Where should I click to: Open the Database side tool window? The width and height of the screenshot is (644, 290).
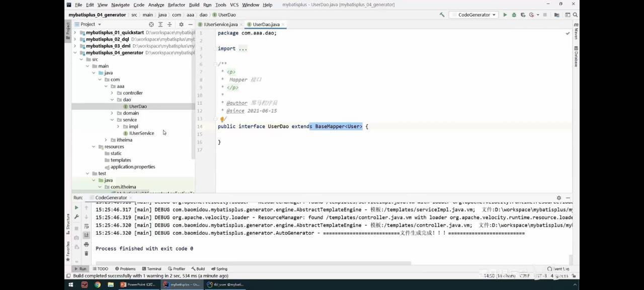click(576, 56)
